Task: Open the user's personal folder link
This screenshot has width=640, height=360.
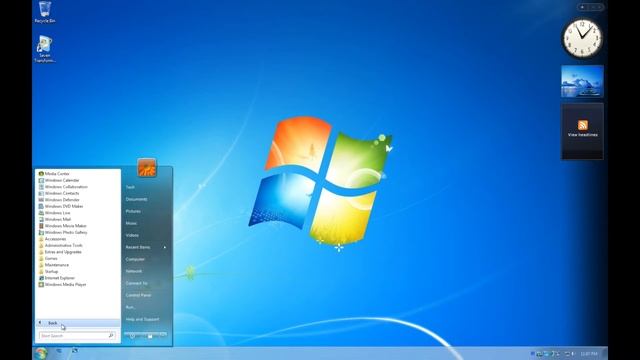Action: 130,187
